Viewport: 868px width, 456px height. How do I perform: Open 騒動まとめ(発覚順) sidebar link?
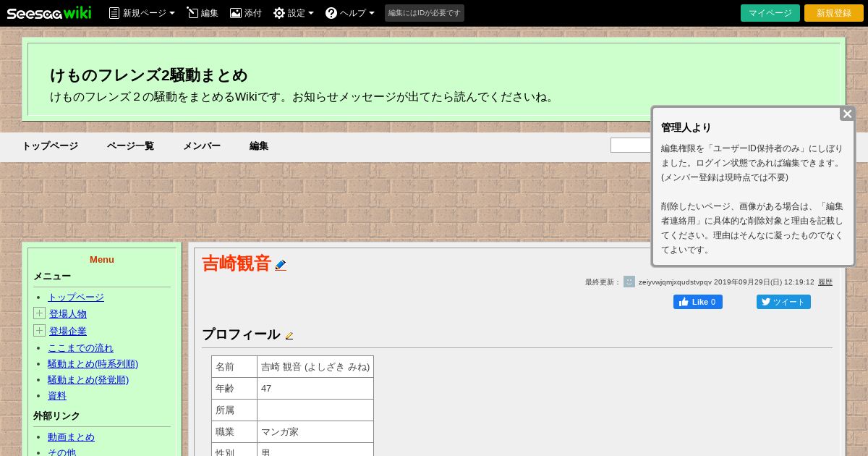pyautogui.click(x=88, y=379)
